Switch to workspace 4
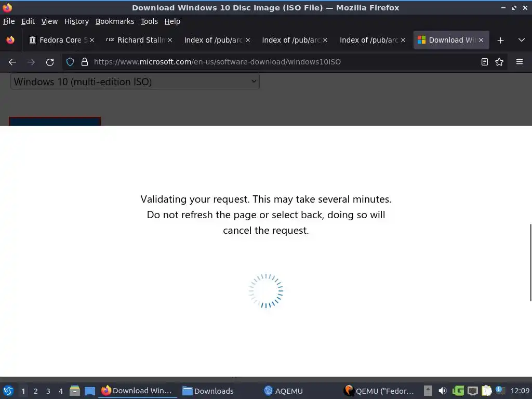 (x=61, y=391)
